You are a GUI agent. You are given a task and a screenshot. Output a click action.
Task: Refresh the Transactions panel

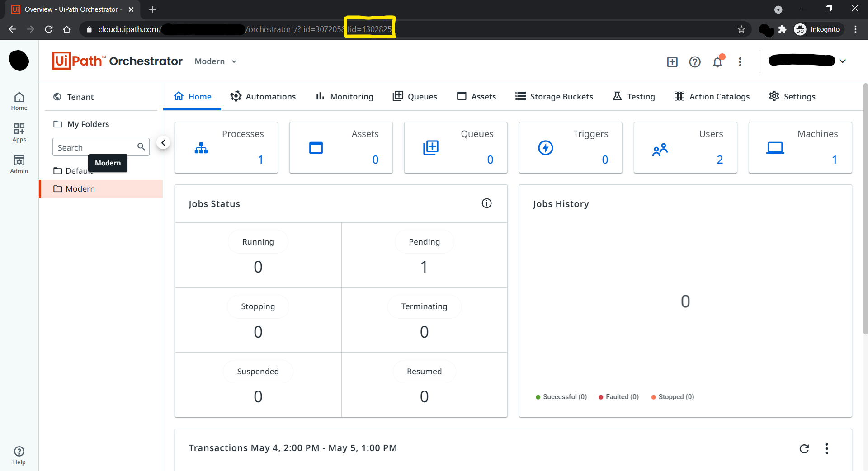pyautogui.click(x=804, y=448)
